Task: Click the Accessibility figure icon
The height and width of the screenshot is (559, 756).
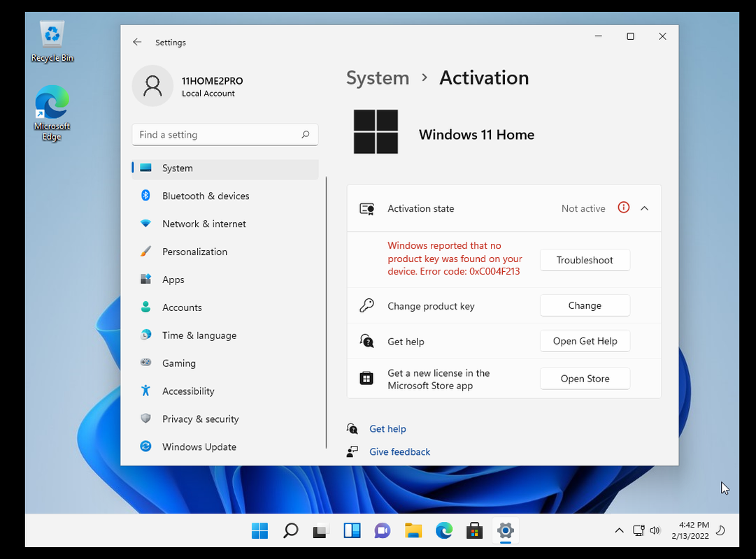Action: click(x=145, y=391)
